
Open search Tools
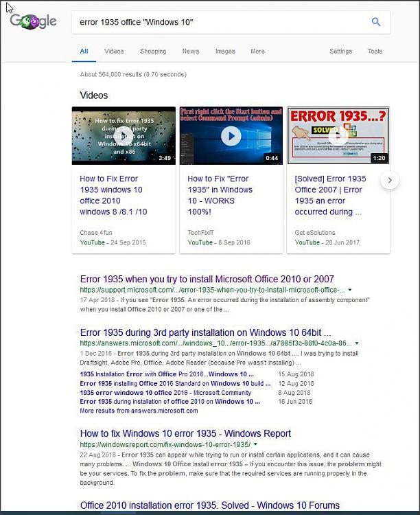375,51
